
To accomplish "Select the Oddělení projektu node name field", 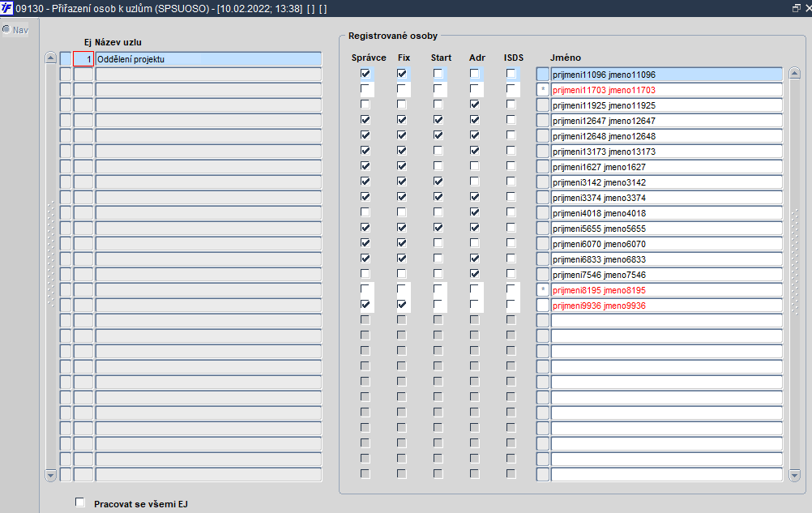I will (209, 59).
